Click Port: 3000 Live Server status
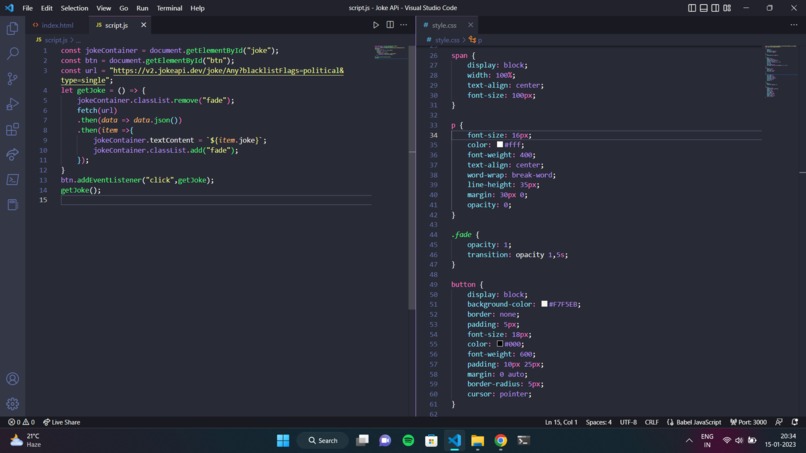The height and width of the screenshot is (453, 806). (748, 422)
